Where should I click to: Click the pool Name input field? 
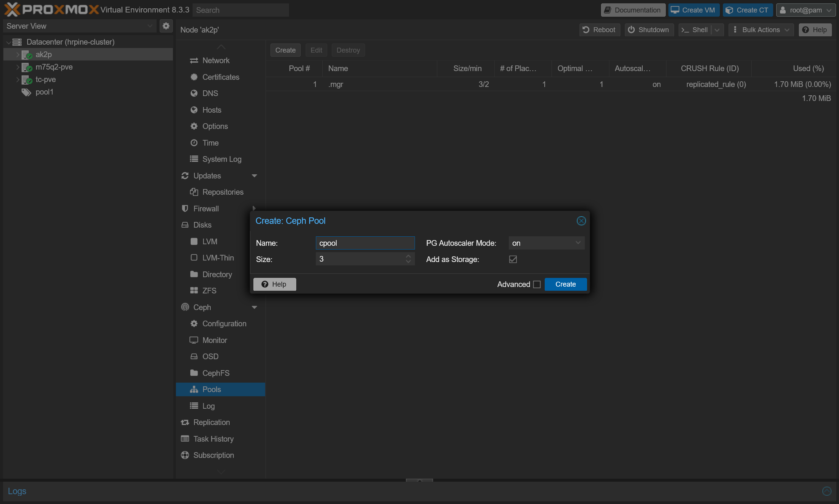click(365, 243)
